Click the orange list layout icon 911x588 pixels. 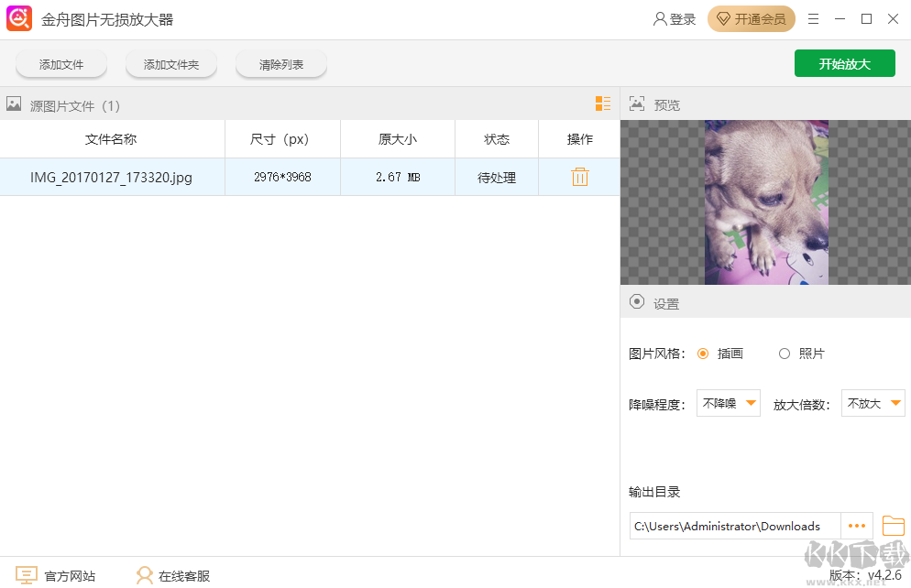tap(603, 103)
